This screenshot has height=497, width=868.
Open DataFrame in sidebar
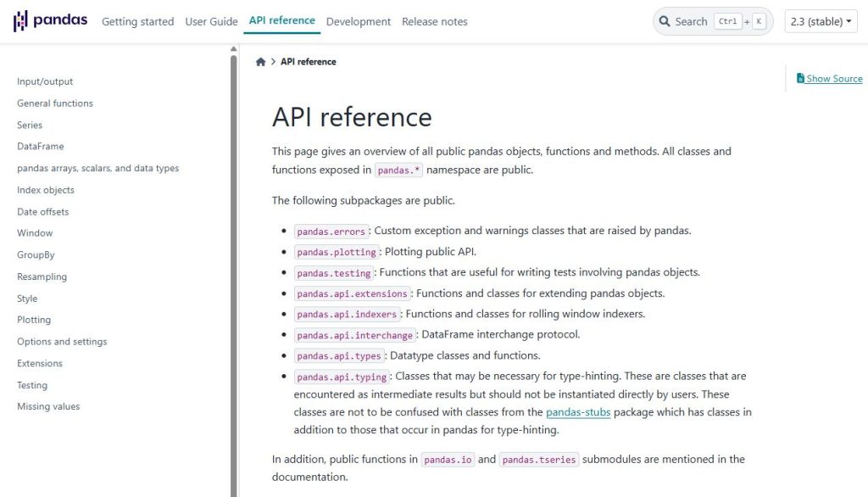point(41,146)
